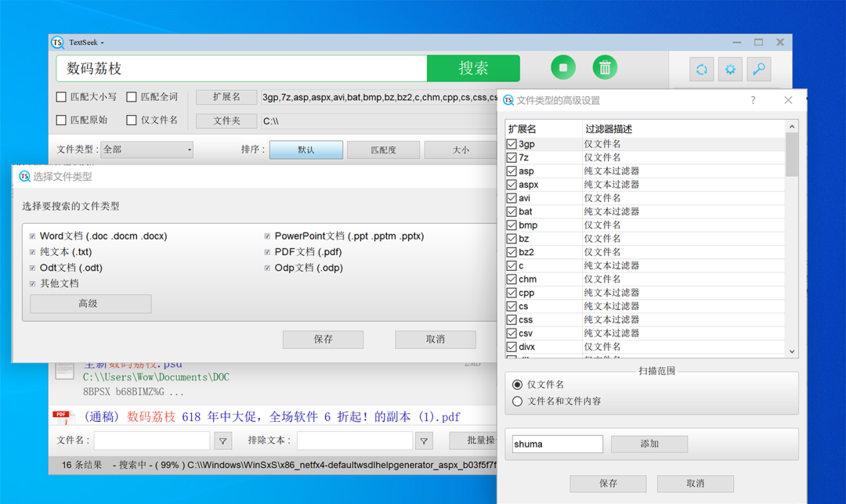Uncheck the cpp extension checkbox

tap(512, 293)
